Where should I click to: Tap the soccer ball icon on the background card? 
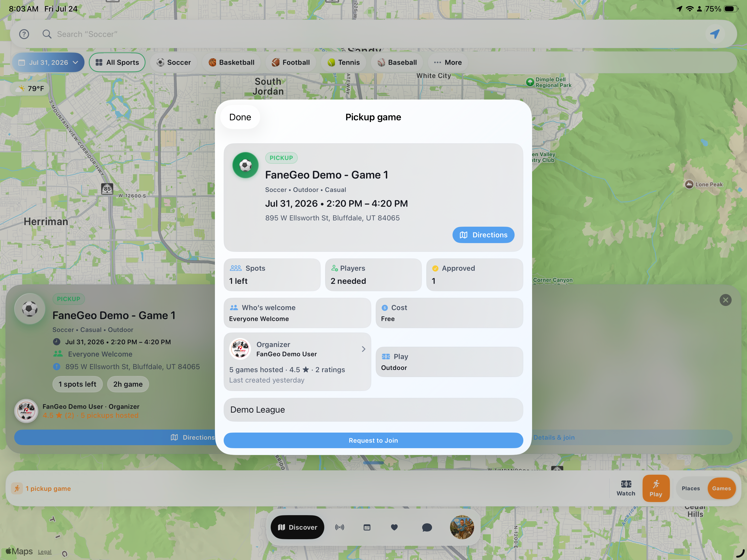30,309
